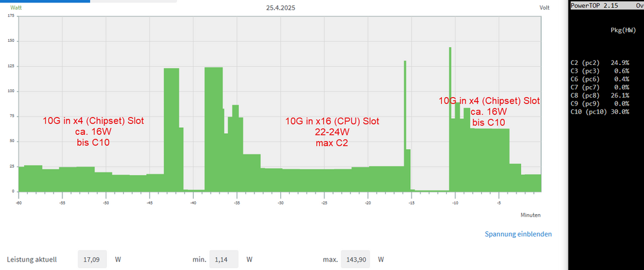Click the -30 minutes tick label

click(280, 203)
